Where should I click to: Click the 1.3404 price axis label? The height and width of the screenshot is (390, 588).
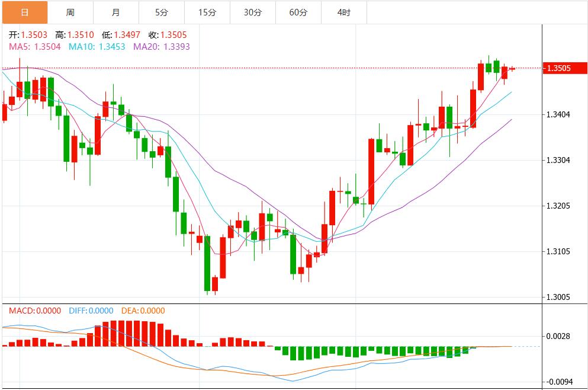click(558, 114)
